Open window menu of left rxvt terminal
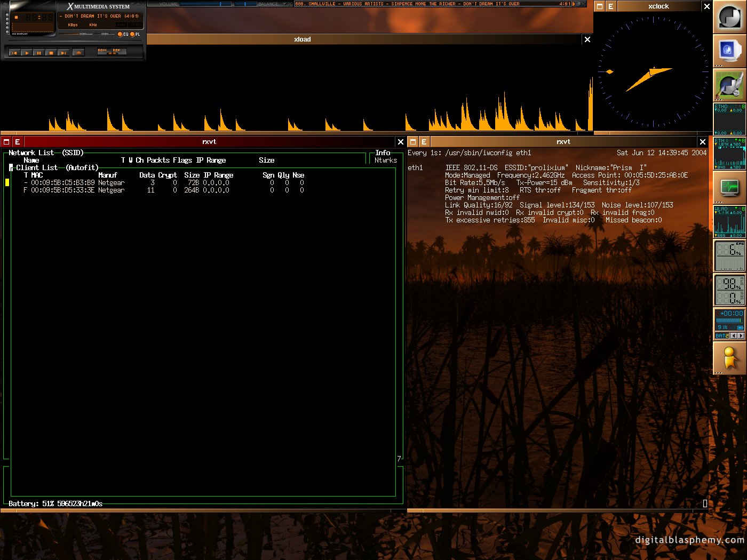747x560 pixels. coord(6,142)
